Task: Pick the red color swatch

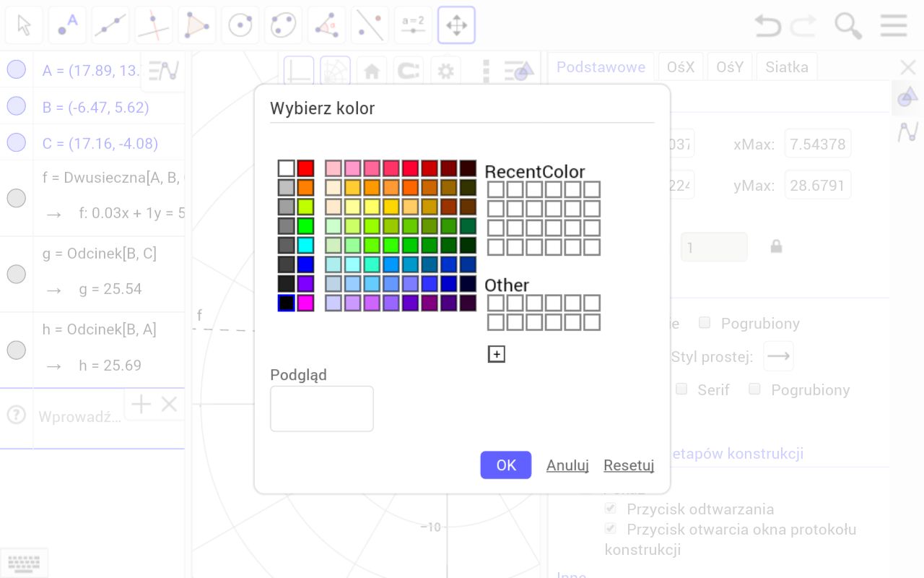Action: (x=306, y=168)
